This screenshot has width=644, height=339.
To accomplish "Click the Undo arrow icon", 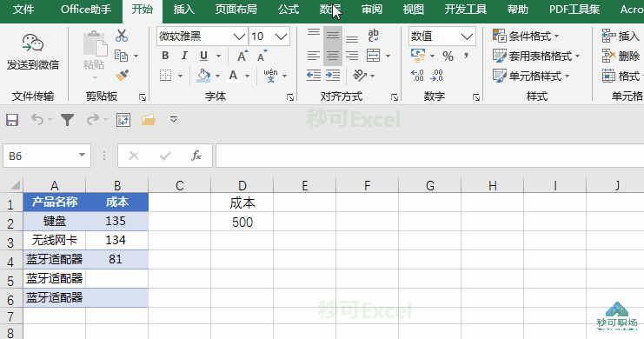I will click(37, 120).
